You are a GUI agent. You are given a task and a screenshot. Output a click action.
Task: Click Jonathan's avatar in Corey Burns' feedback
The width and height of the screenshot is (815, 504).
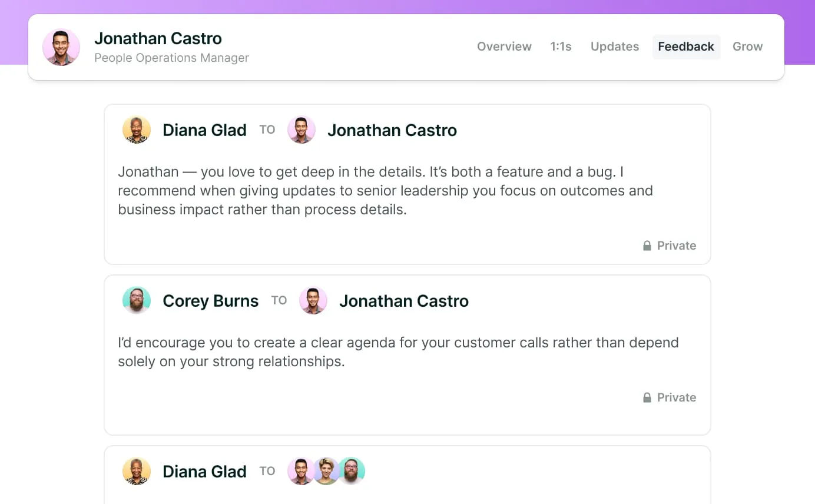click(x=313, y=301)
